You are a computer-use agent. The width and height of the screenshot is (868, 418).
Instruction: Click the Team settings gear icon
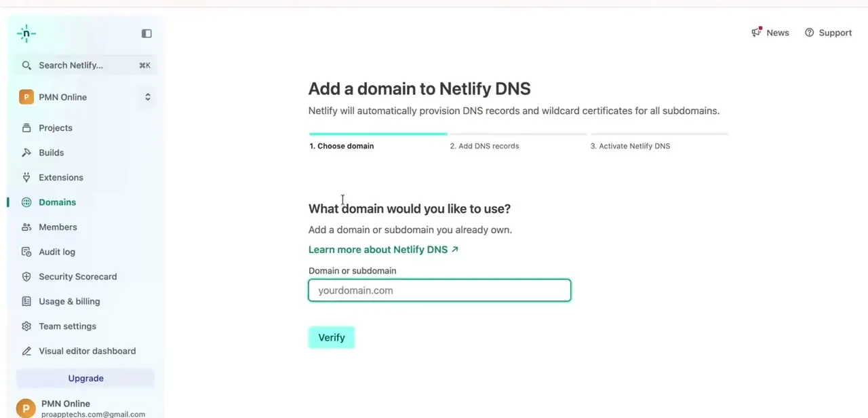coord(26,326)
